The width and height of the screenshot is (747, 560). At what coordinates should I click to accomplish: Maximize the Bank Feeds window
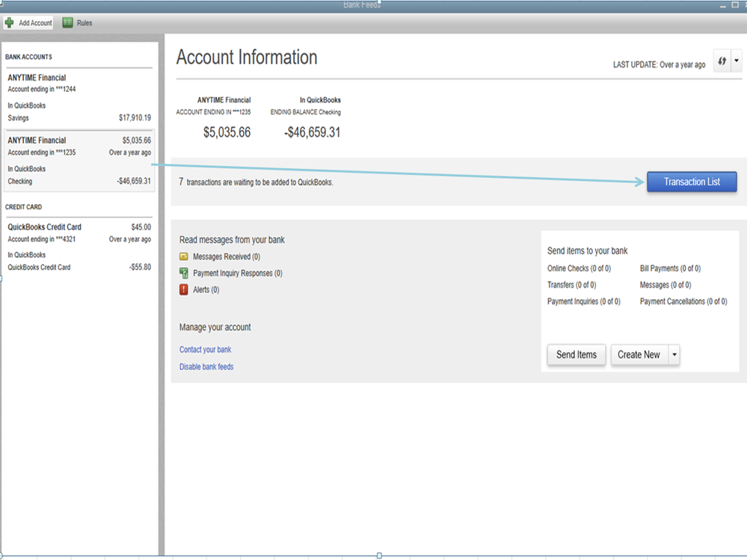pos(735,4)
